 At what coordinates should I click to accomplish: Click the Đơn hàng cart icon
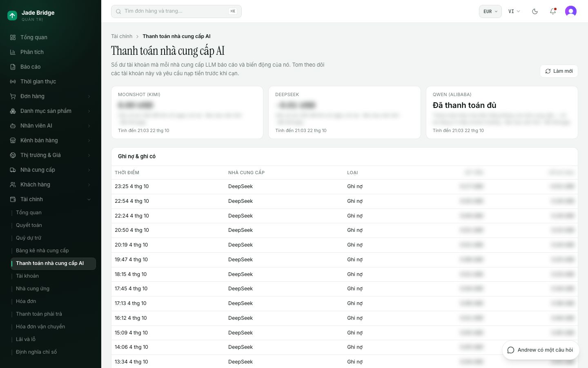click(13, 96)
